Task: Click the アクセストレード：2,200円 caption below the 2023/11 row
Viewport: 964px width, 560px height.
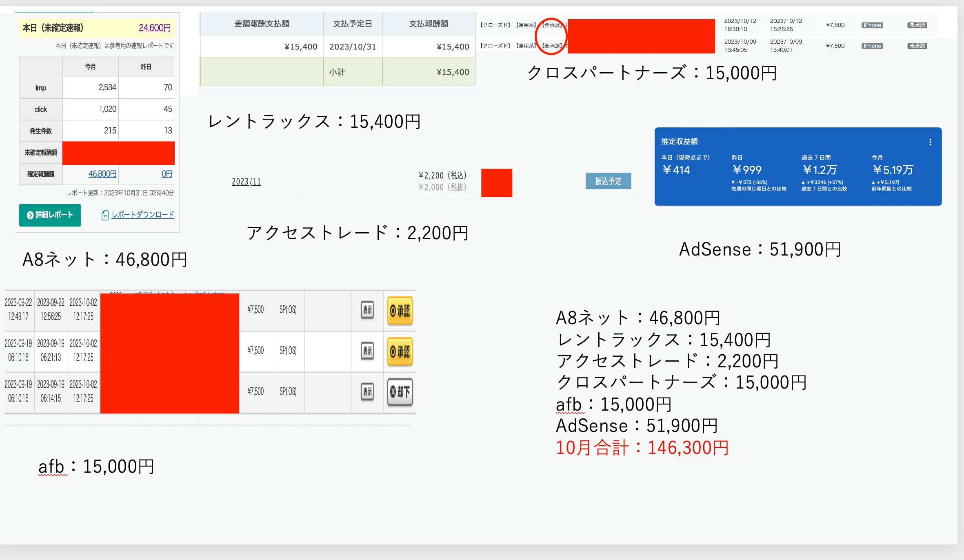Action: click(358, 233)
